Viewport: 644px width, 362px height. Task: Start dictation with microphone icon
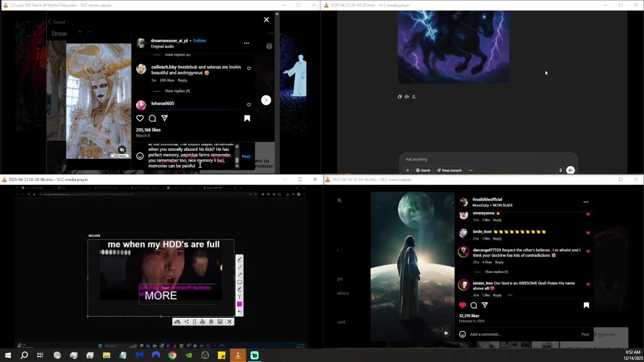pyautogui.click(x=560, y=170)
